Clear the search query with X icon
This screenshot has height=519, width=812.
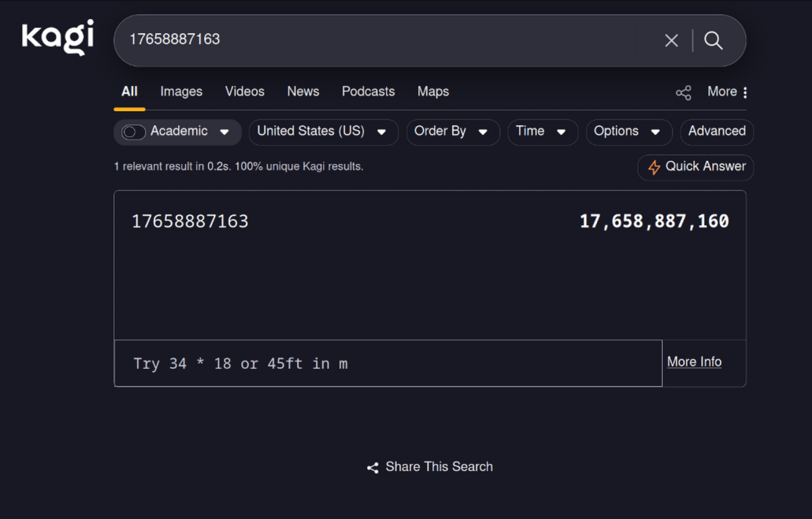click(671, 40)
